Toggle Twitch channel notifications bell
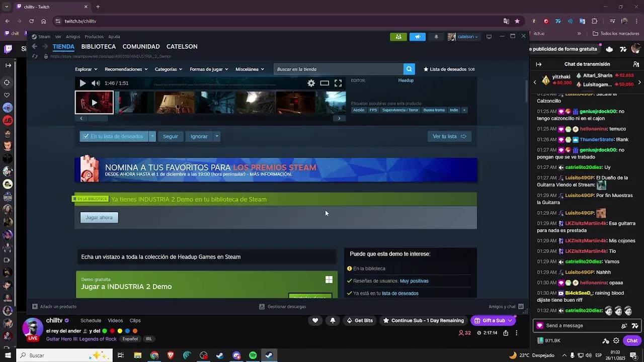This screenshot has width=644, height=362. 333,320
